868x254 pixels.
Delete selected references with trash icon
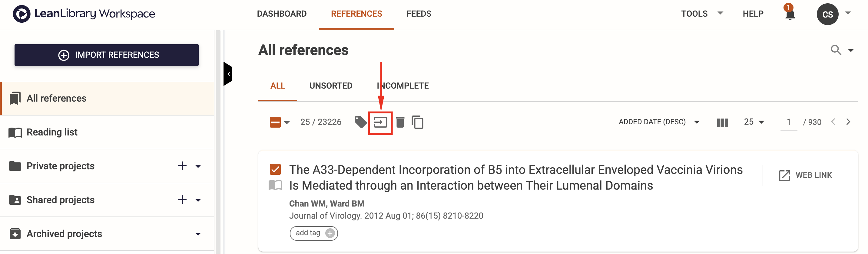click(x=400, y=122)
